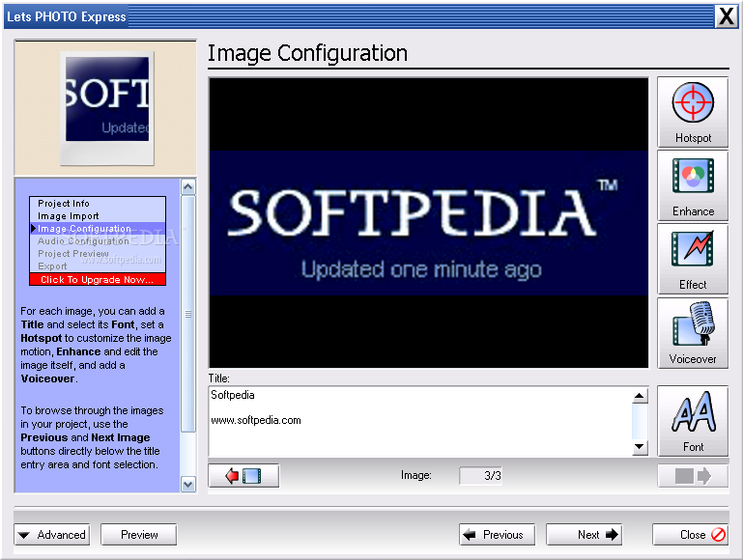Click inside the Title text box
This screenshot has height=560, width=743.
coord(420,421)
